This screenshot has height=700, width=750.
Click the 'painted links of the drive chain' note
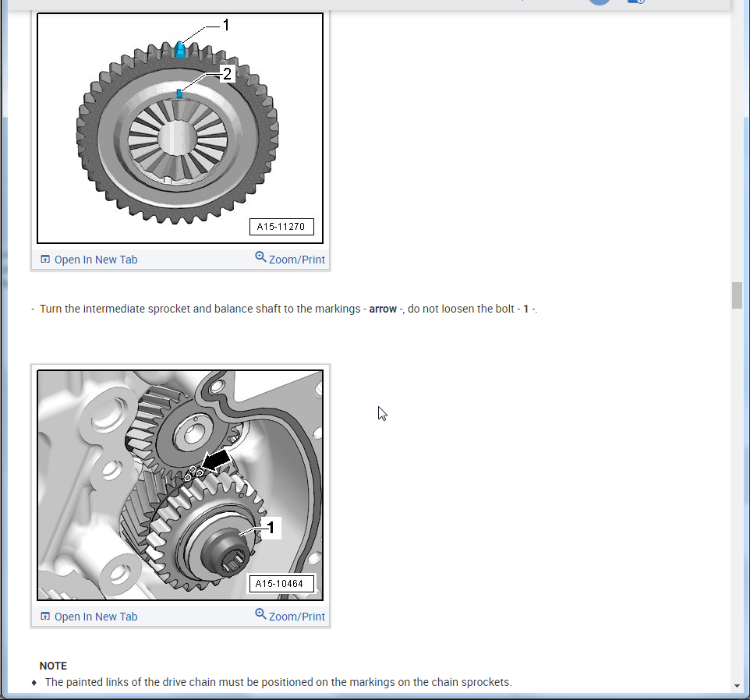(278, 682)
